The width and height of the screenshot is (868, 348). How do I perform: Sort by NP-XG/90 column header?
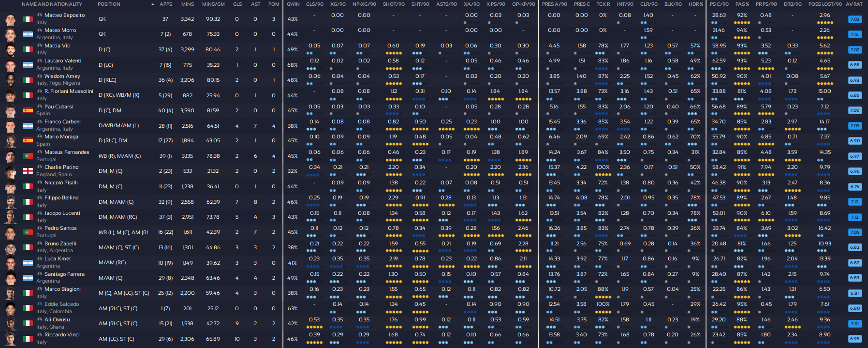coord(364,4)
